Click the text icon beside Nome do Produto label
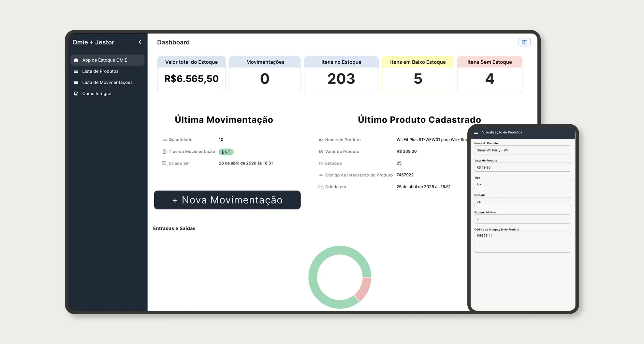644x344 pixels. (x=321, y=140)
